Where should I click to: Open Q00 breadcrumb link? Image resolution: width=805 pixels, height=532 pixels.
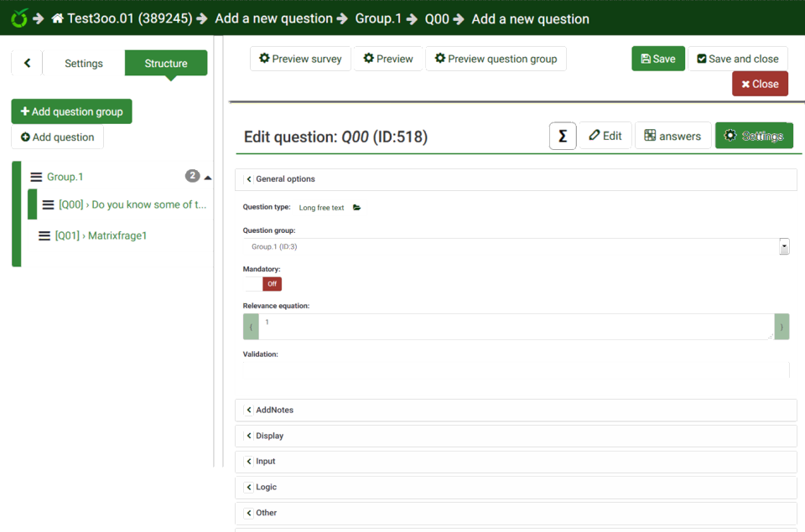pos(437,19)
